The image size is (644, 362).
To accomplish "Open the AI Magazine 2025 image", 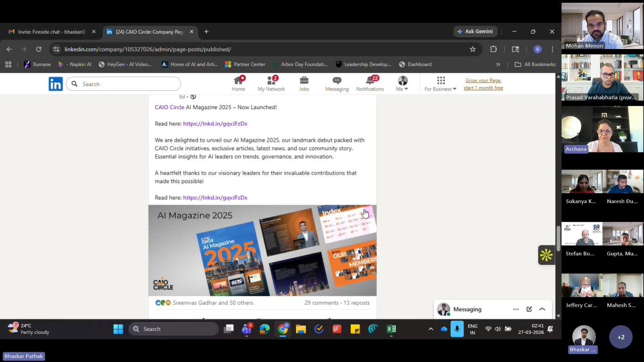I will coord(262,250).
